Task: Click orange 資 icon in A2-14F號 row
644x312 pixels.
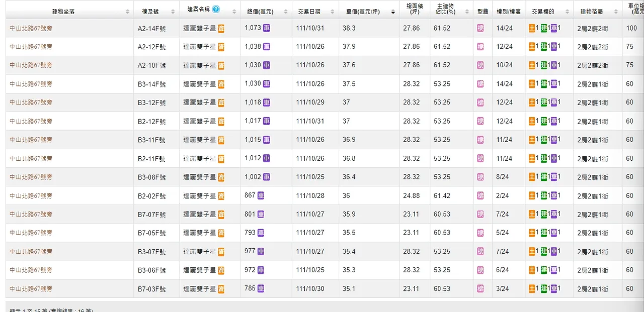Action: (221, 29)
